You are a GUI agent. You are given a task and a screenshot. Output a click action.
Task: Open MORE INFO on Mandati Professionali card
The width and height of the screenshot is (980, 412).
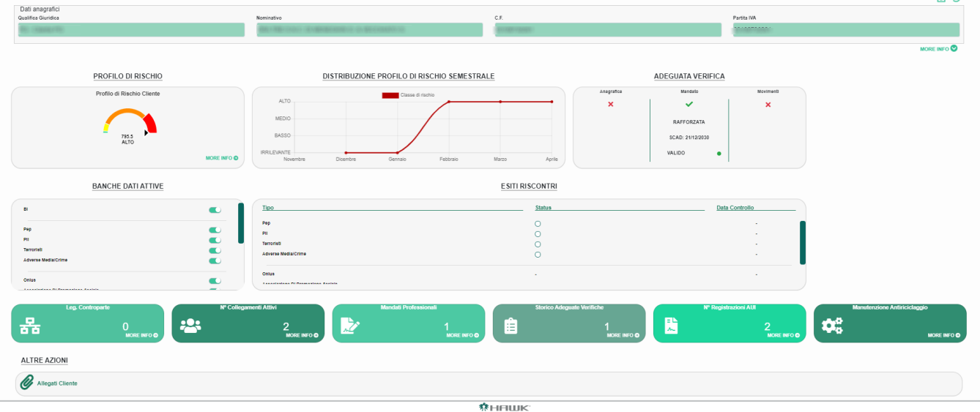[462, 335]
